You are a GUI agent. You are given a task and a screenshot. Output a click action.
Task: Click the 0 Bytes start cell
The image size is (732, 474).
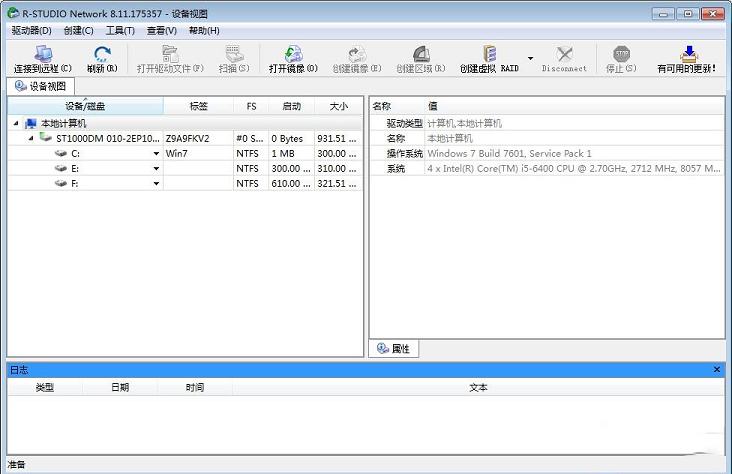pyautogui.click(x=291, y=139)
